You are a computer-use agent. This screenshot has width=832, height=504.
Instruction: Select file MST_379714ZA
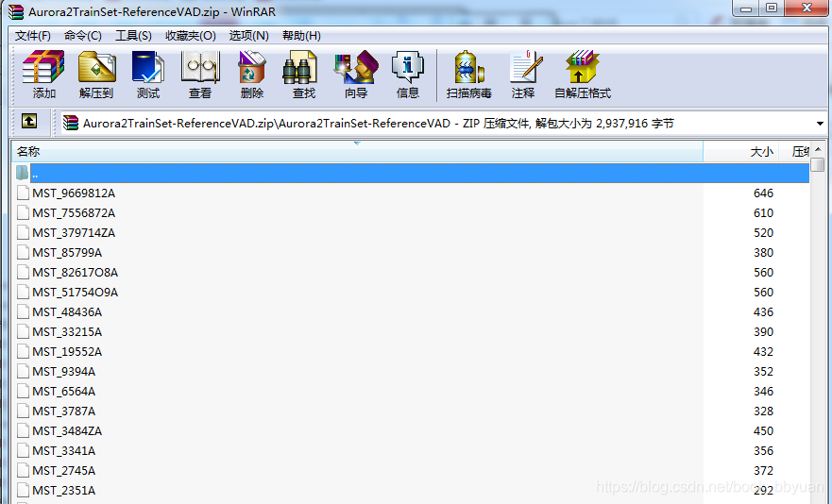(x=74, y=232)
